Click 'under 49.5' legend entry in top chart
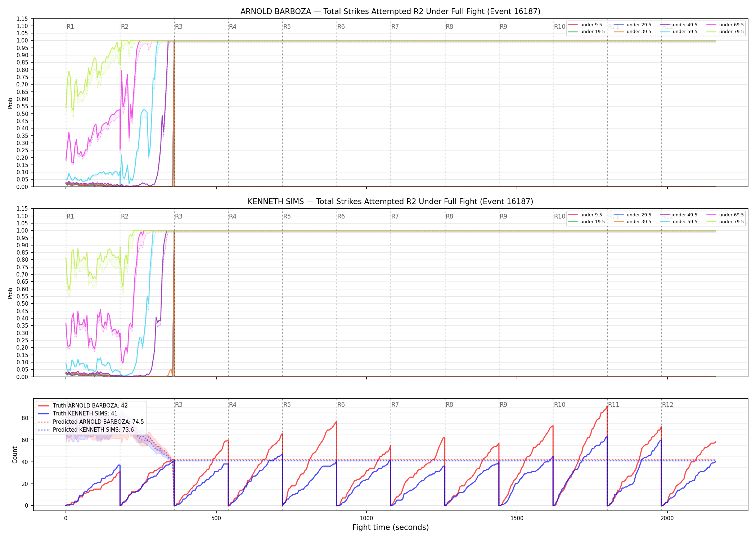Viewport: 756px width, 540px height. pyautogui.click(x=679, y=25)
